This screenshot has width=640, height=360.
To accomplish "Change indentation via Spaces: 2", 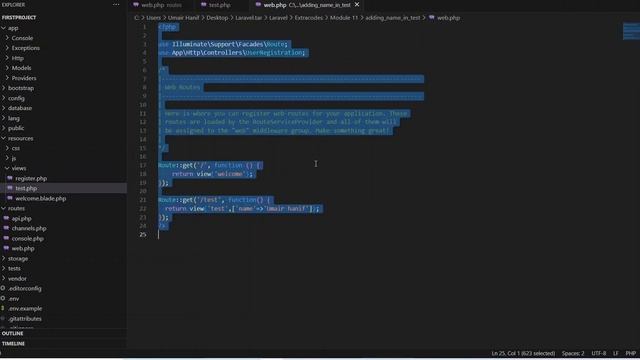I will (x=573, y=353).
